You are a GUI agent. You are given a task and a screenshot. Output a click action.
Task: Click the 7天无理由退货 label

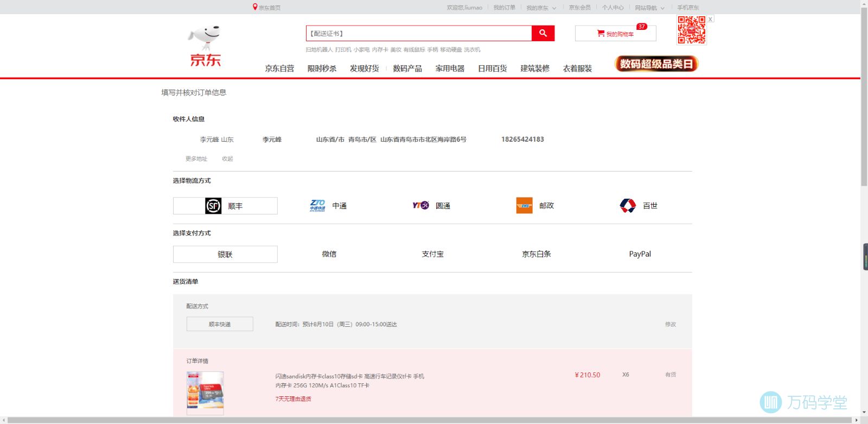[293, 398]
